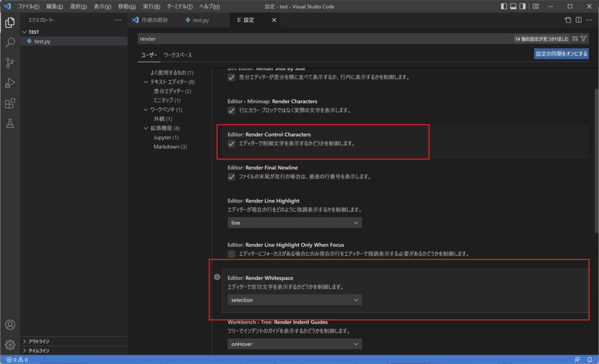Image resolution: width=599 pixels, height=364 pixels.
Task: Open the Render Whitespace selection dropdown
Action: pyautogui.click(x=294, y=300)
